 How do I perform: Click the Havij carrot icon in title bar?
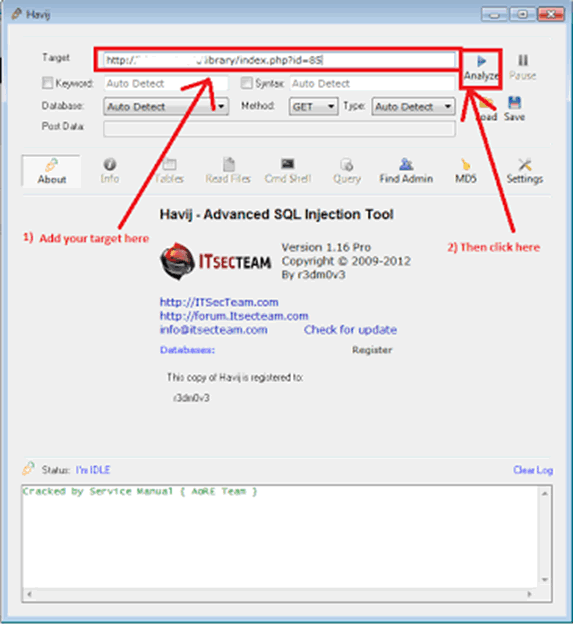[16, 14]
